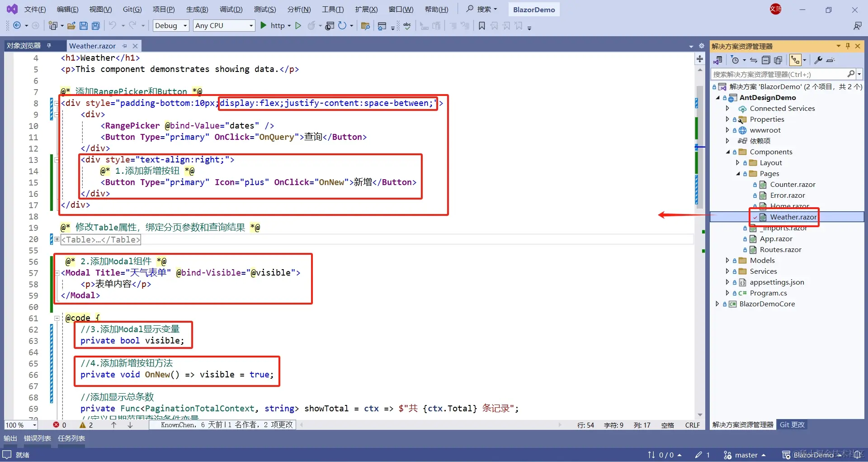868x462 pixels.
Task: Open the 100 % zoom level dropdown
Action: (21, 425)
